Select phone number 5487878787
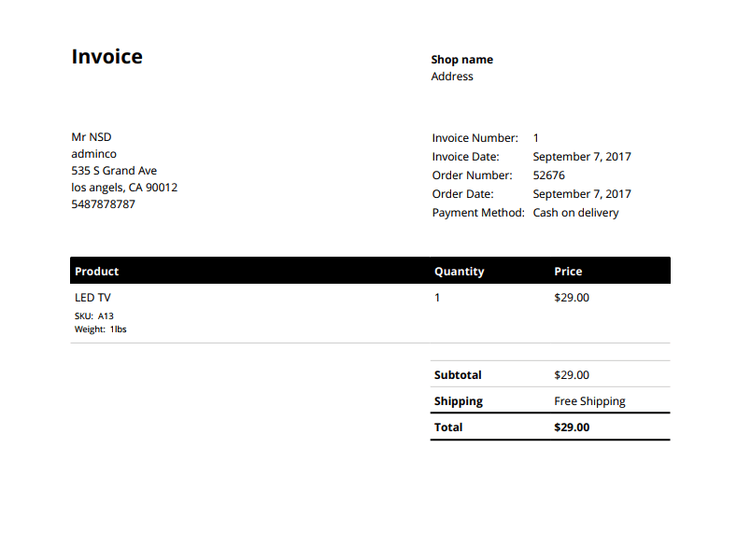This screenshot has height=560, width=737. coord(103,204)
